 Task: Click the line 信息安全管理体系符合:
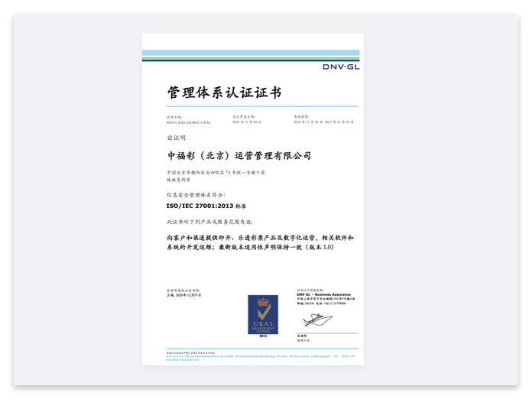point(196,195)
